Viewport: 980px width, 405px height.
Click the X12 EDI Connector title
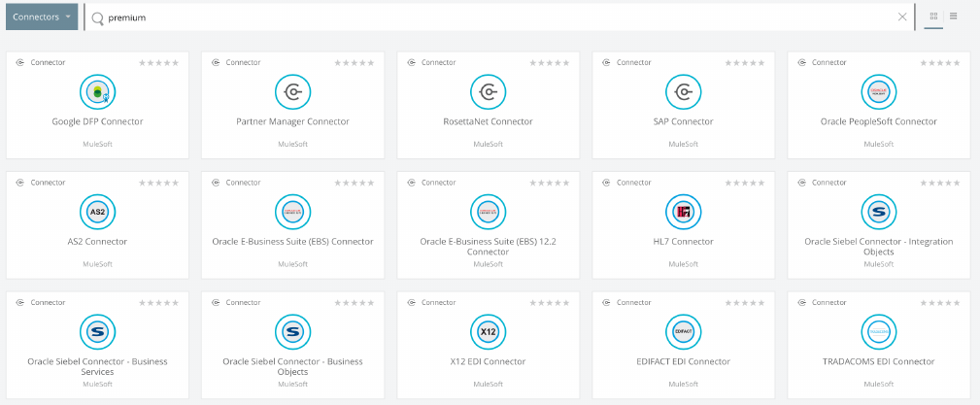click(489, 362)
